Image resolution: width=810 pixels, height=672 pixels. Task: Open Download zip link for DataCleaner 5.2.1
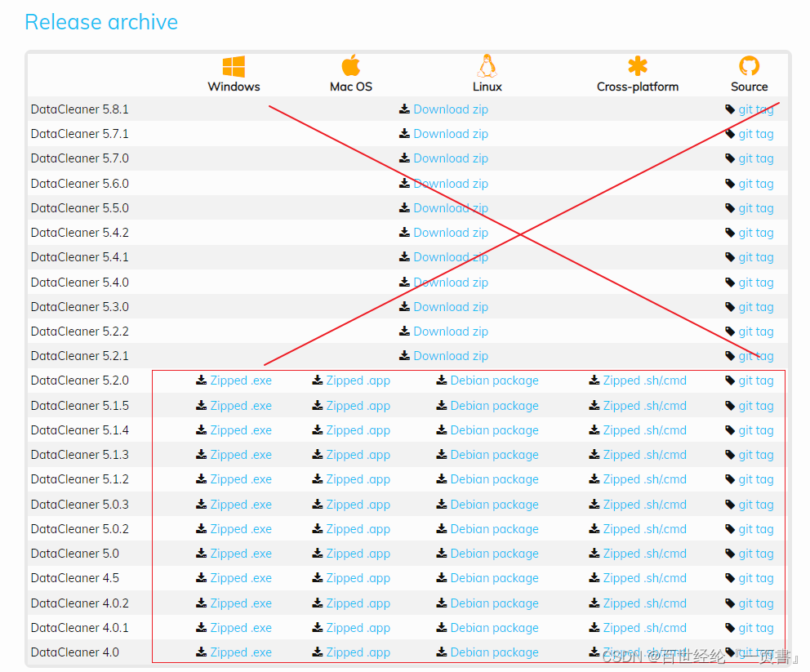tap(451, 356)
